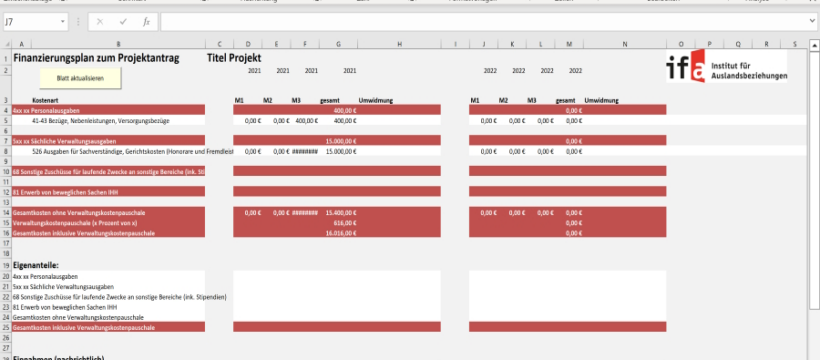This screenshot has height=360, width=820.
Task: Select the row 14 header
Action: [x=6, y=213]
